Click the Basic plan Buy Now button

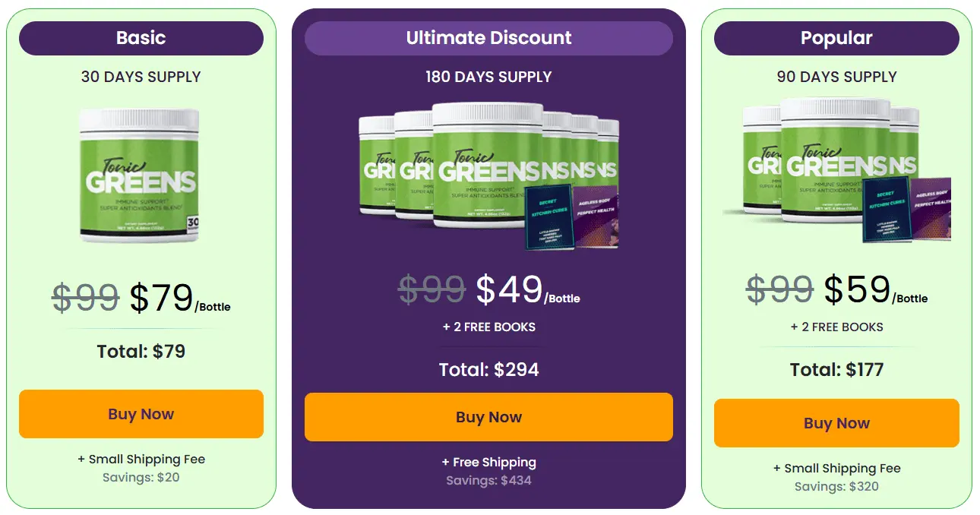pyautogui.click(x=141, y=414)
